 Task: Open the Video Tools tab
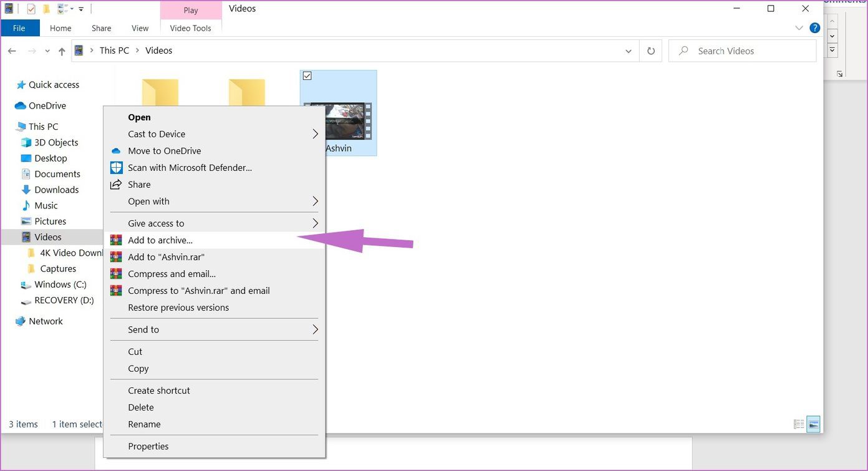(x=191, y=28)
